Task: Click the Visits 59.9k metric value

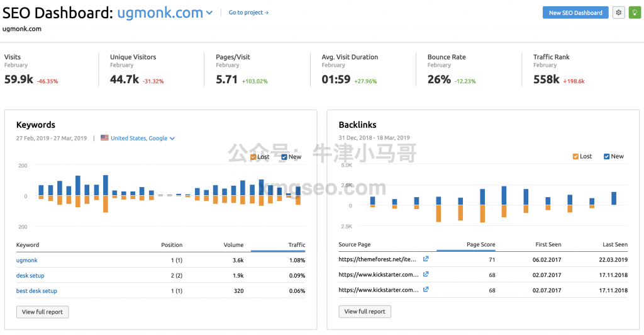Action: click(x=18, y=79)
